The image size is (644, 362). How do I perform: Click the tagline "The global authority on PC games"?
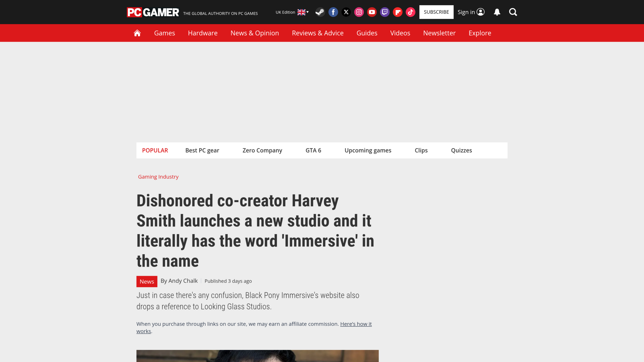(220, 13)
